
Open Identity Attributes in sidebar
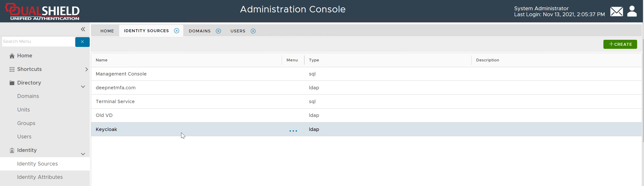pyautogui.click(x=40, y=177)
